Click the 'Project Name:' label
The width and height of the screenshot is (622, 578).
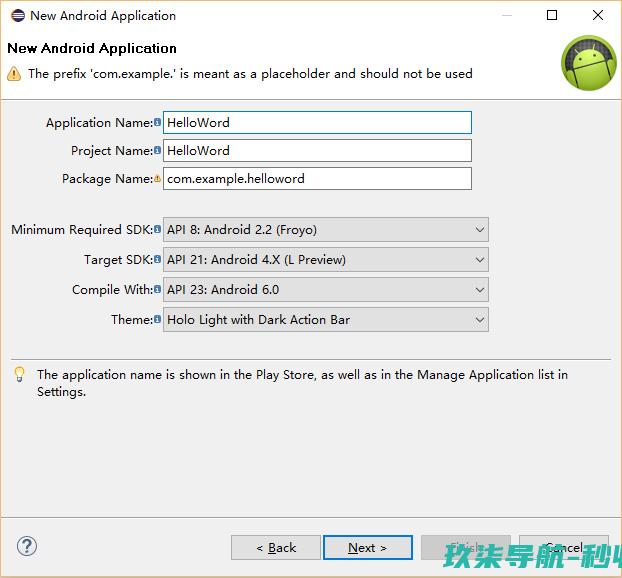112,151
